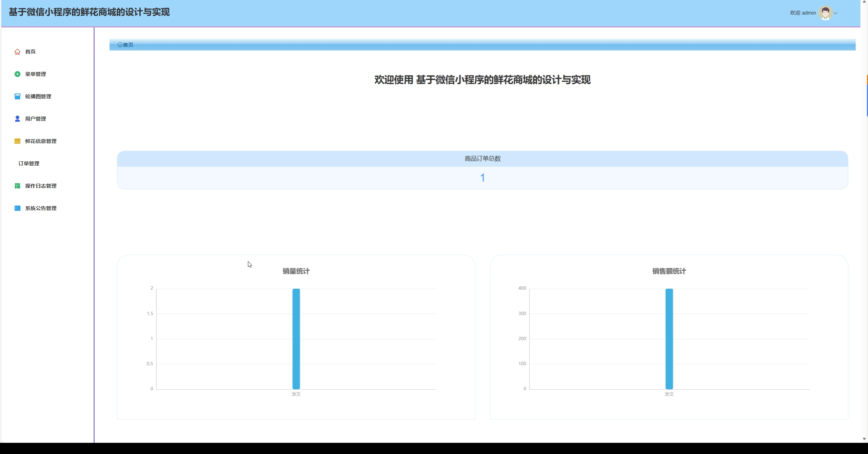868x454 pixels.
Task: Click the 商品订单总数 count value
Action: (x=482, y=178)
